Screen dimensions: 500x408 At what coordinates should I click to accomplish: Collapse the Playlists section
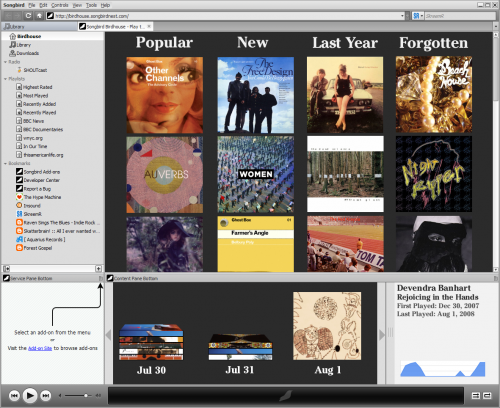click(5, 79)
